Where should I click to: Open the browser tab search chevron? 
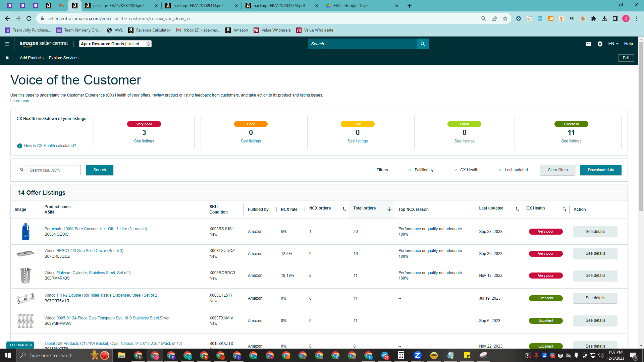(x=590, y=5)
